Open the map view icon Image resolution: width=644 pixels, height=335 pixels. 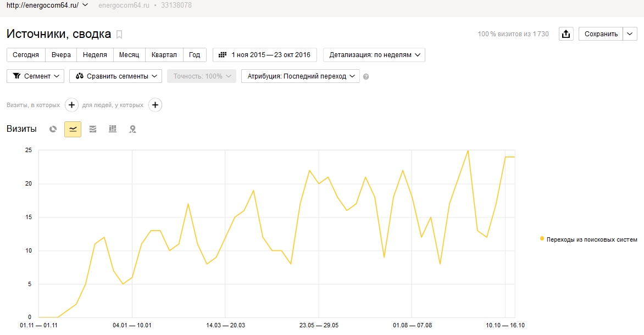(x=132, y=130)
